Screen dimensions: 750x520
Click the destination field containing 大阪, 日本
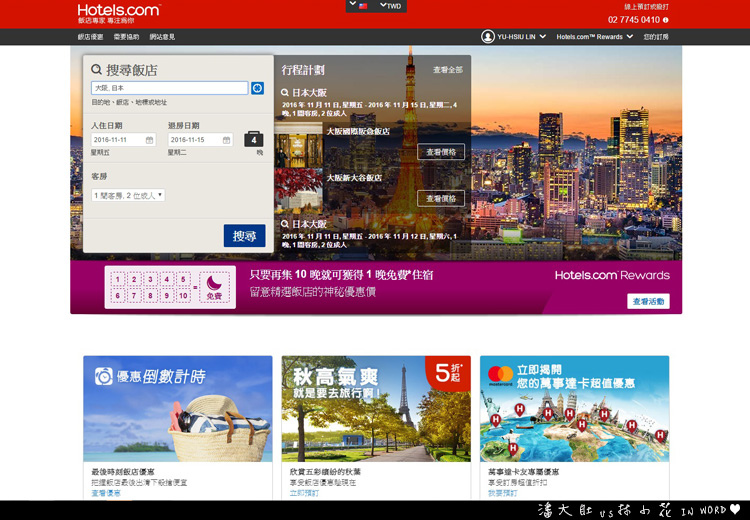click(x=170, y=88)
